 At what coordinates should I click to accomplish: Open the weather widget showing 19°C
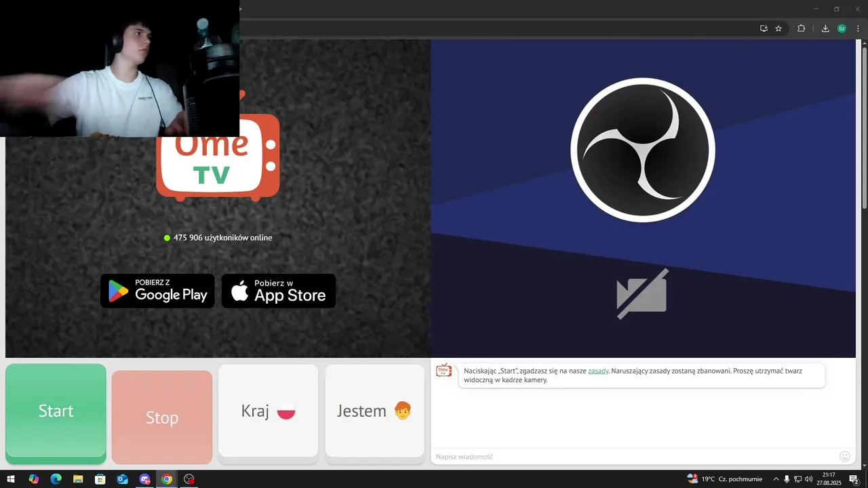tap(724, 479)
